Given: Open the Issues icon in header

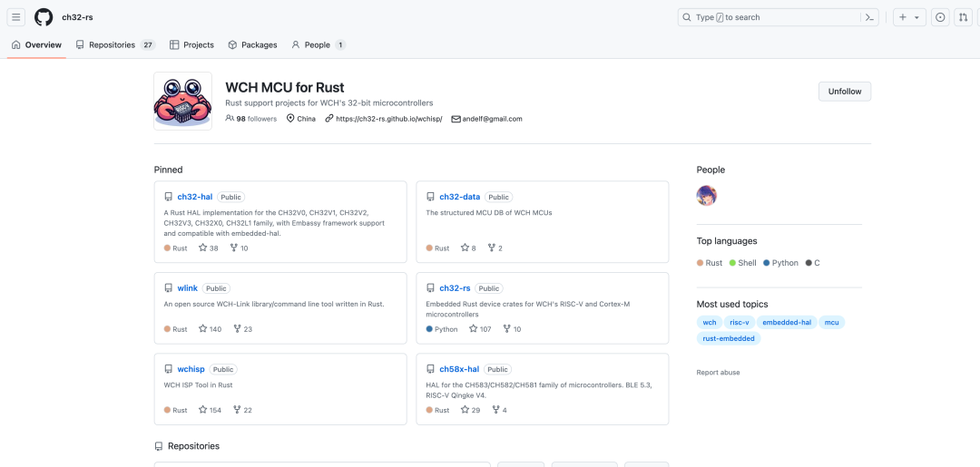Looking at the screenshot, I should pyautogui.click(x=940, y=17).
